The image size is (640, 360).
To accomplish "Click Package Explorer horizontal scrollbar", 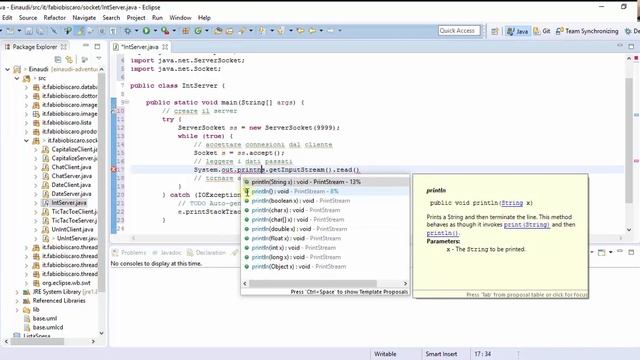I will coord(38,341).
